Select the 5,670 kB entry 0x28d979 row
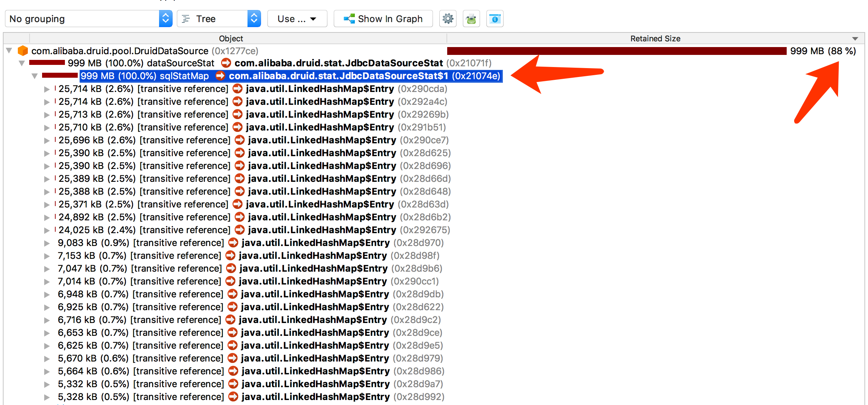868x405 pixels. point(434,358)
